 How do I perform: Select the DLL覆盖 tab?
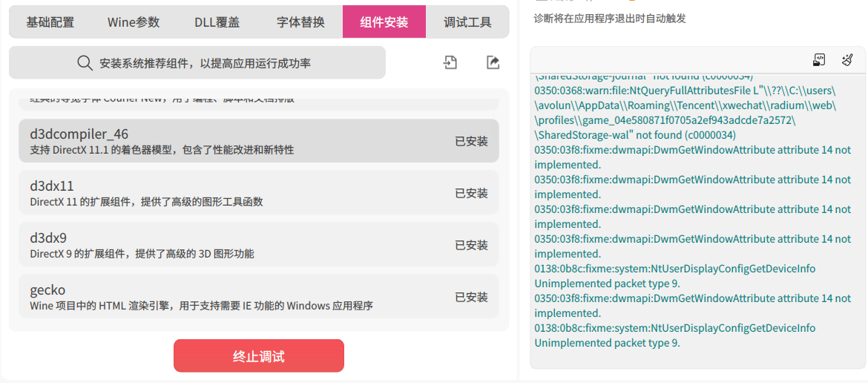click(x=217, y=22)
